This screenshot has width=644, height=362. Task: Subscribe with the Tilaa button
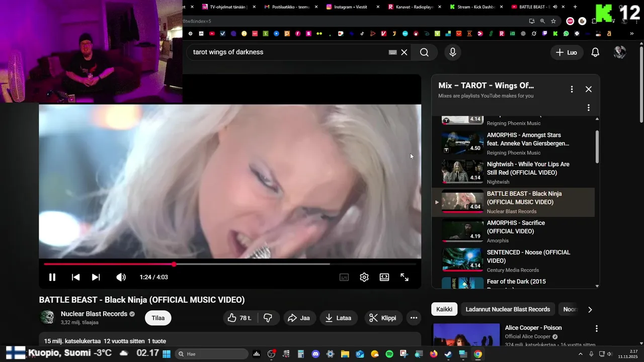(x=158, y=318)
